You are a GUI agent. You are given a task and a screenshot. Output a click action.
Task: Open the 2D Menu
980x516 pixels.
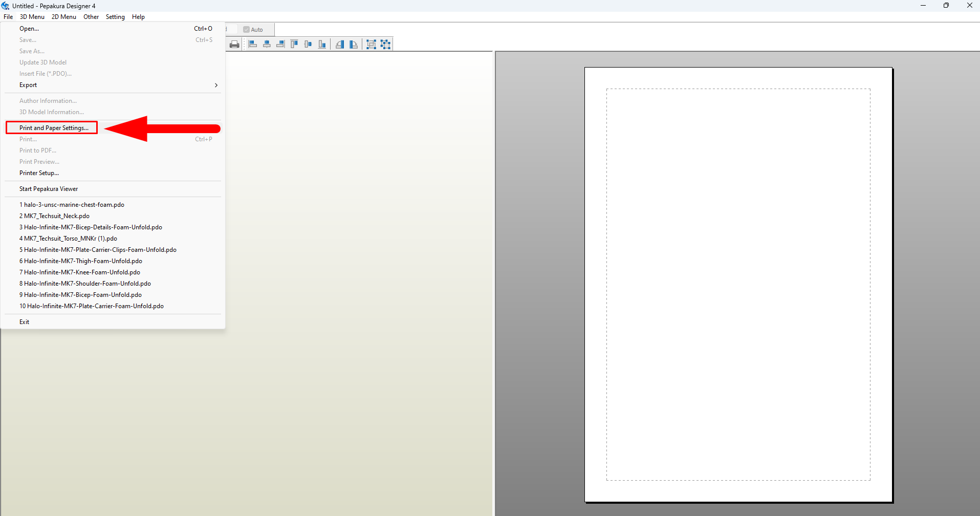click(64, 17)
